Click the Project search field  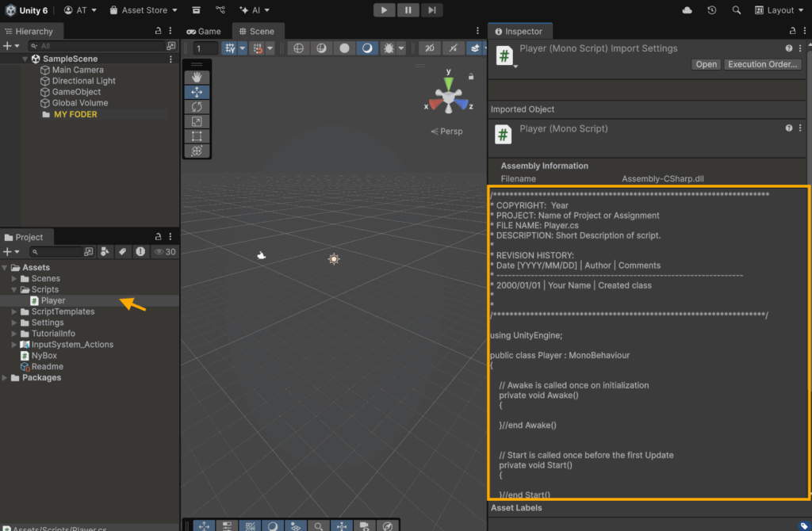coord(56,251)
